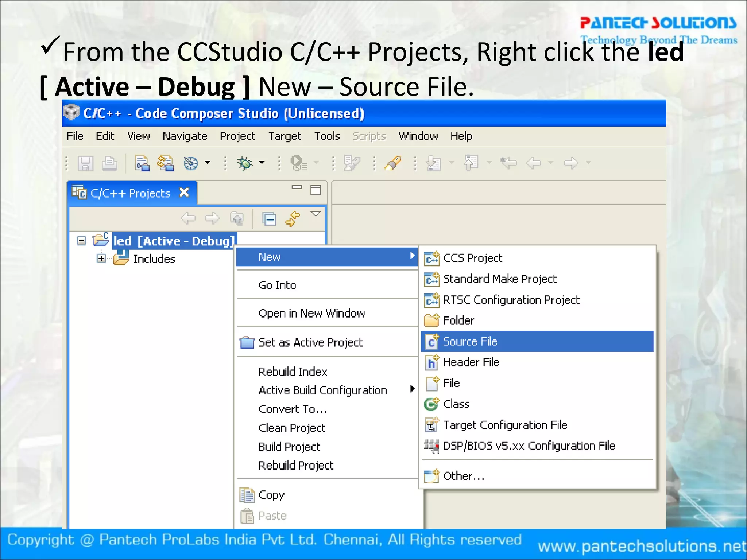Select Source File in New submenu
Image resolution: width=747 pixels, height=560 pixels.
pyautogui.click(x=537, y=341)
